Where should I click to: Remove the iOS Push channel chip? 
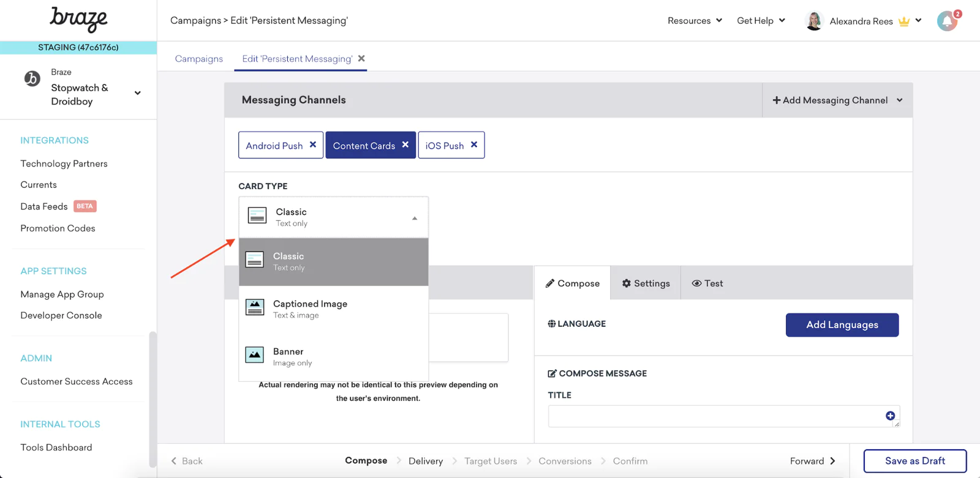coord(474,145)
